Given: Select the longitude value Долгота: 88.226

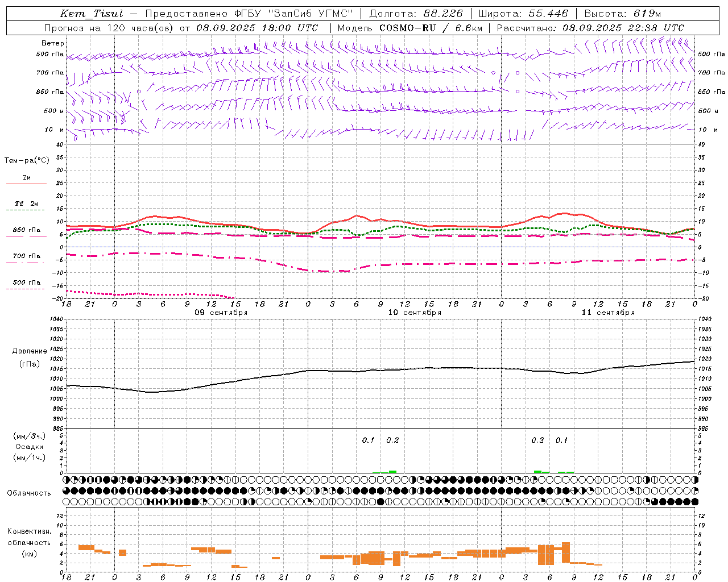Looking at the screenshot, I should [416, 14].
